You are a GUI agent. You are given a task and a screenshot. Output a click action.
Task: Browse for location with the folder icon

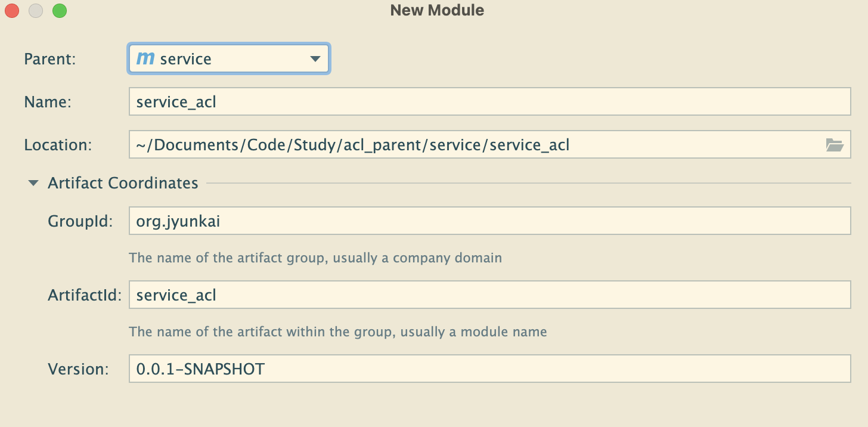835,145
